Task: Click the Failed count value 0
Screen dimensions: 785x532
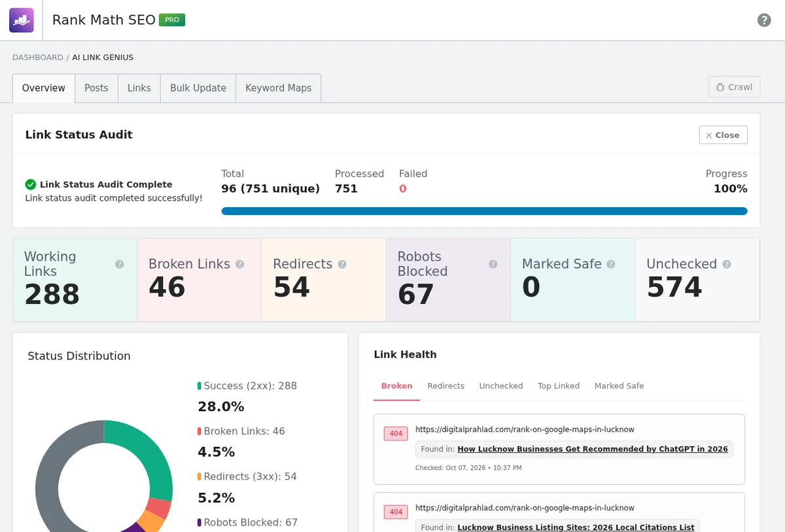Action: click(x=402, y=189)
